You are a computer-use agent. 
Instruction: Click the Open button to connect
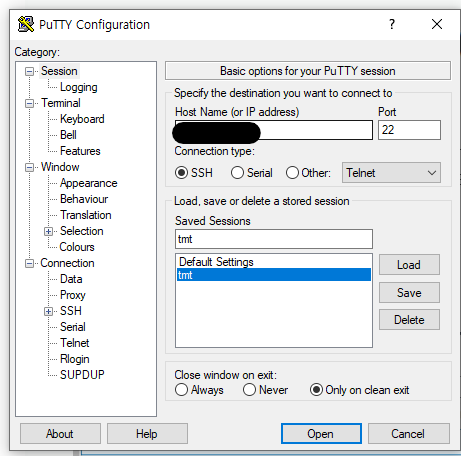pos(321,434)
